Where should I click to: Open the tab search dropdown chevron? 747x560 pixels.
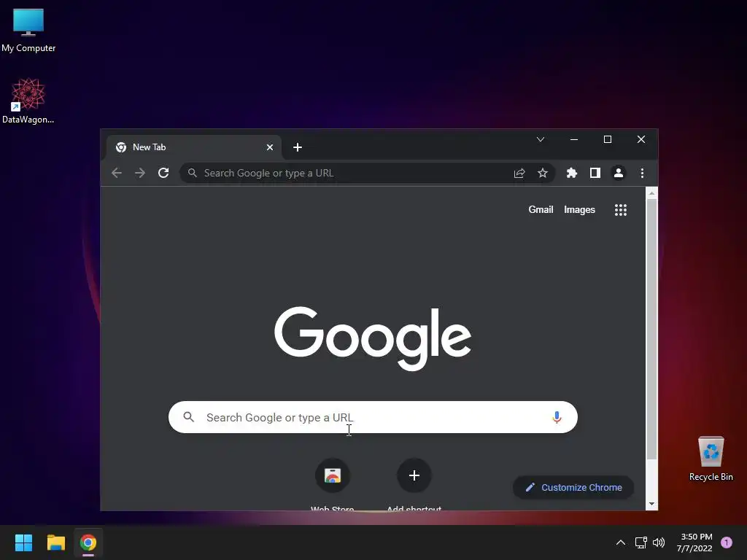541,139
